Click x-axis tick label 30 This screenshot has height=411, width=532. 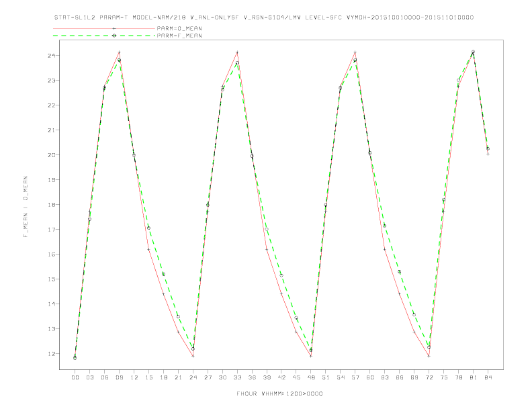pyautogui.click(x=222, y=377)
